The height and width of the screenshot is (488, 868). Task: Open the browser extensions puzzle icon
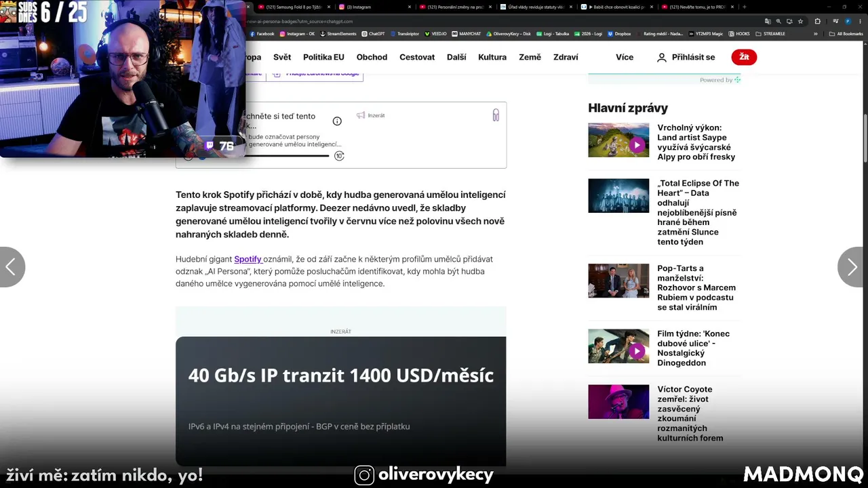click(x=817, y=21)
